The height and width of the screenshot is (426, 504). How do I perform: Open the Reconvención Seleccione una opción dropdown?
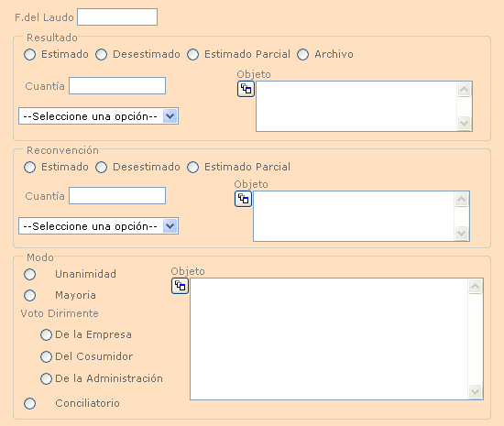[98, 226]
